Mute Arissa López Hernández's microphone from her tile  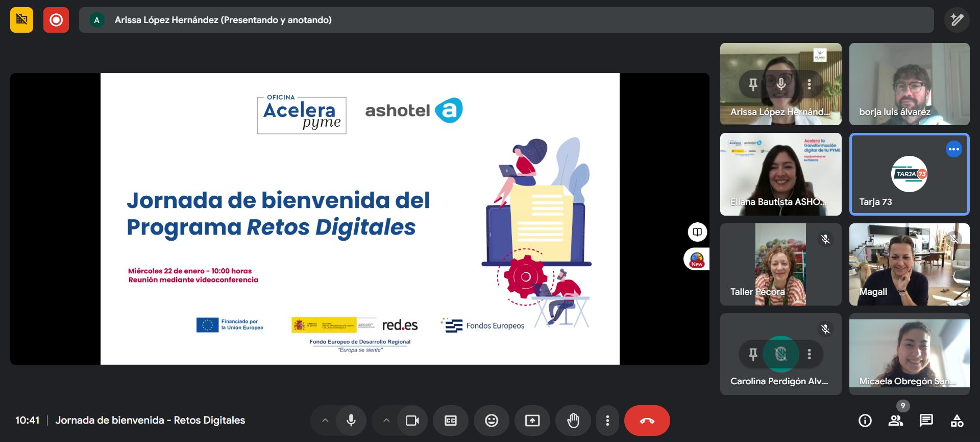pos(781,84)
